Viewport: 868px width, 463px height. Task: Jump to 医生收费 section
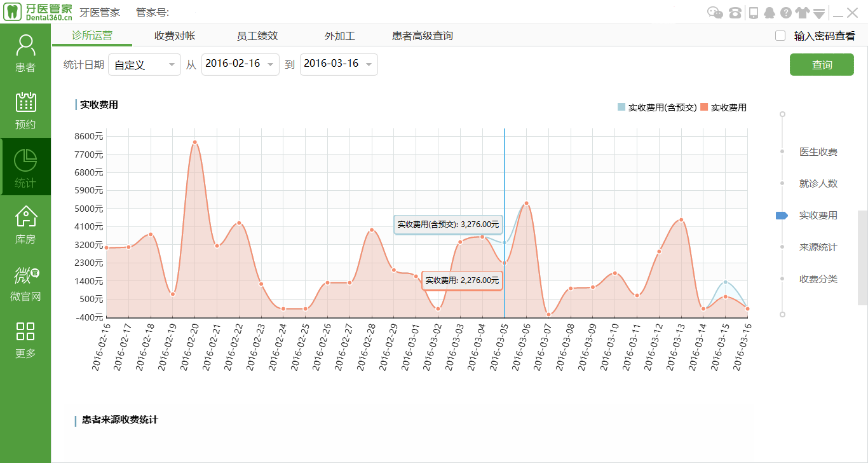pyautogui.click(x=818, y=152)
